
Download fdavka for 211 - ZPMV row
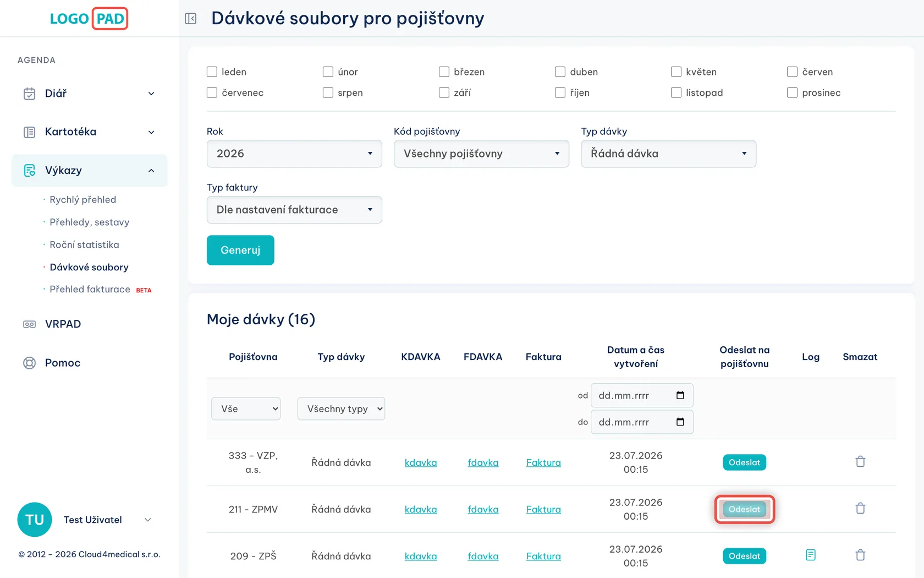[483, 509]
